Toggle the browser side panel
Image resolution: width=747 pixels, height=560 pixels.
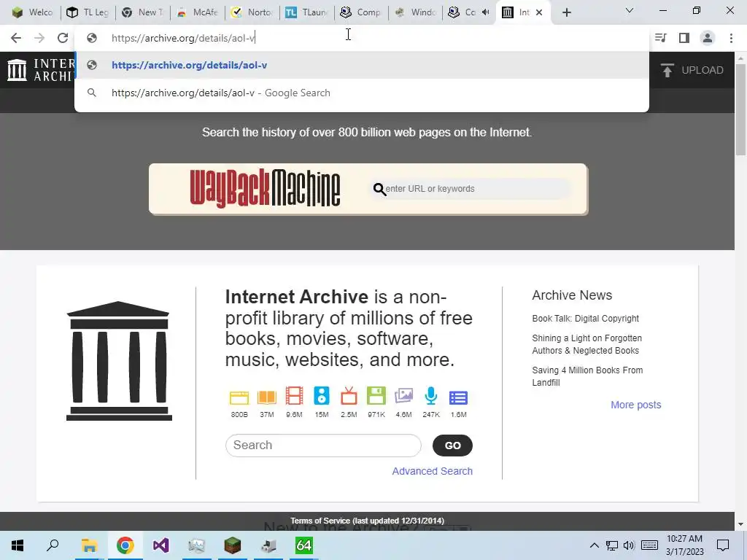(x=684, y=38)
